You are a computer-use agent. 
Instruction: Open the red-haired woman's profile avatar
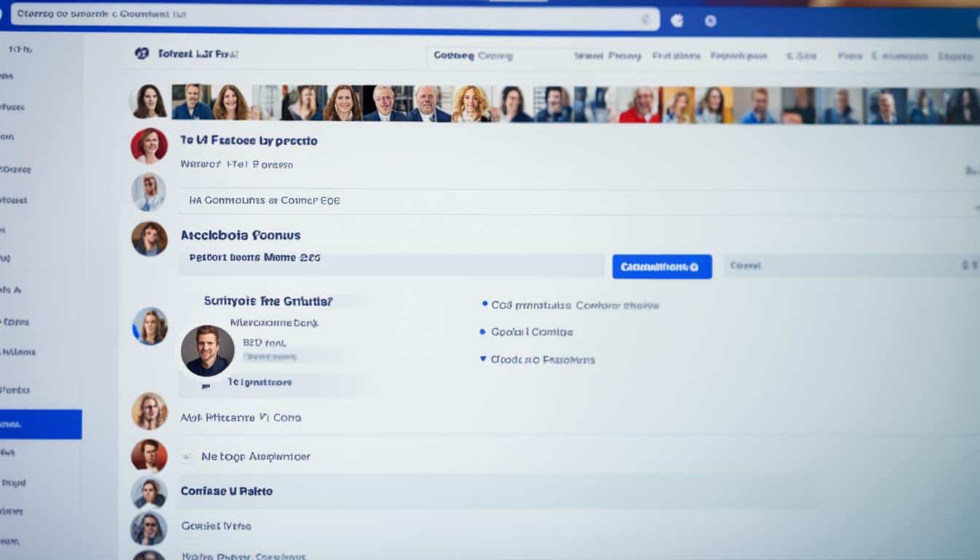tap(149, 145)
